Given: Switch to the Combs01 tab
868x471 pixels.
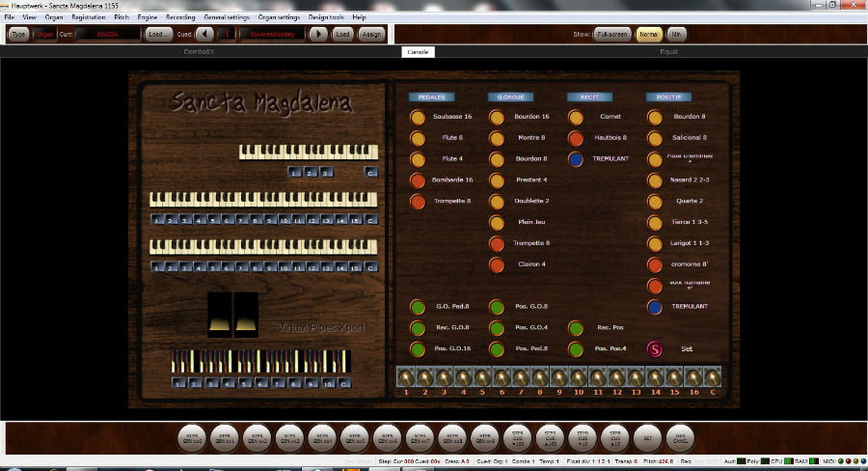Looking at the screenshot, I should pyautogui.click(x=199, y=51).
